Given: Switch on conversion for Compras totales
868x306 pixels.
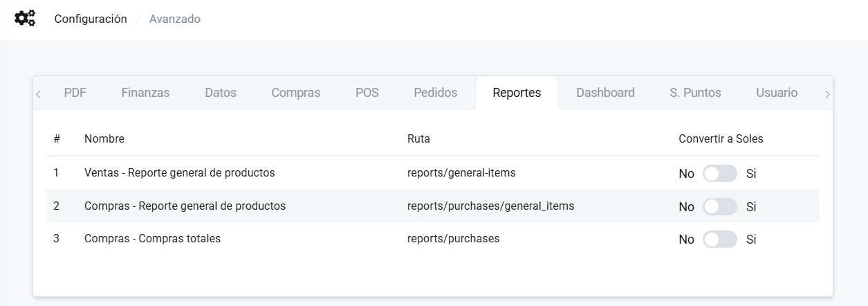Looking at the screenshot, I should [x=719, y=240].
